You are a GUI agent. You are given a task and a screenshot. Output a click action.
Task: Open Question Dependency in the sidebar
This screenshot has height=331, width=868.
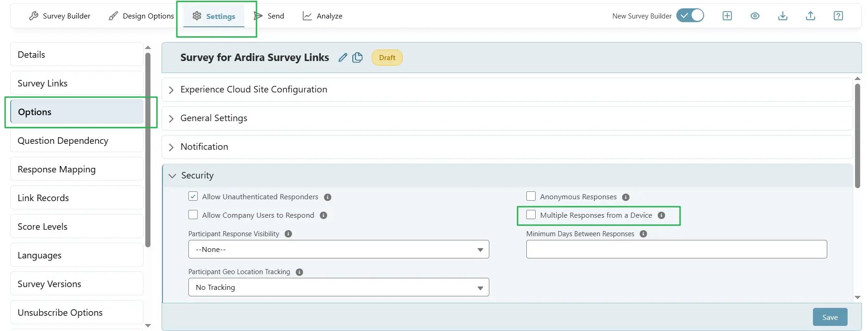point(77,141)
